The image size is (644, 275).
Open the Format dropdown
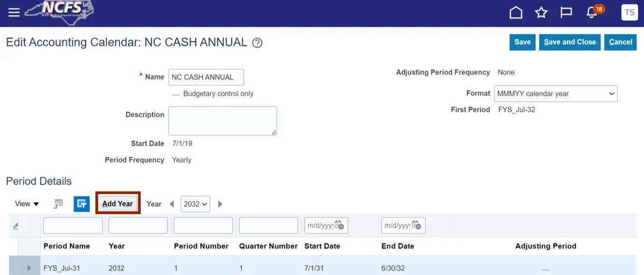tap(556, 94)
